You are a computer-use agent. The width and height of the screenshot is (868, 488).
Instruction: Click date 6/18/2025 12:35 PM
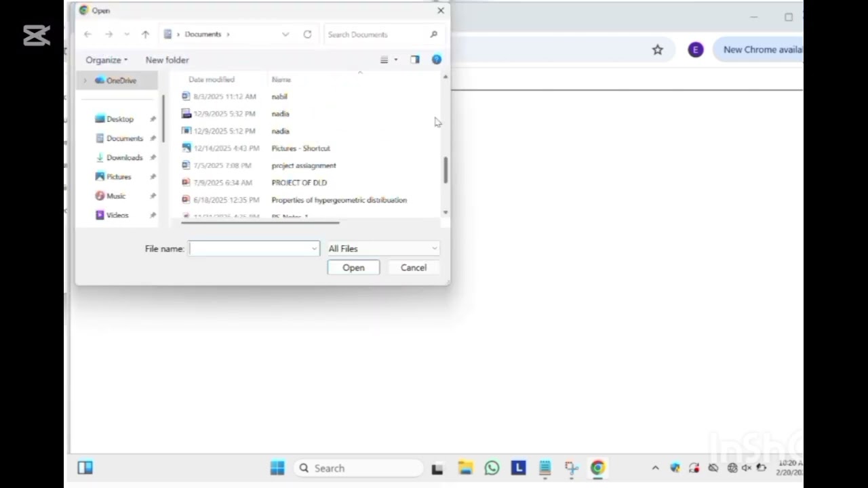pos(226,200)
